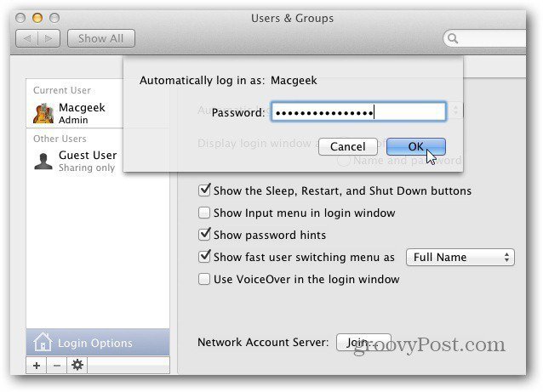Click the Automatically log in as: Macgeek text
Viewport: 543px width, 392px height.
click(228, 80)
